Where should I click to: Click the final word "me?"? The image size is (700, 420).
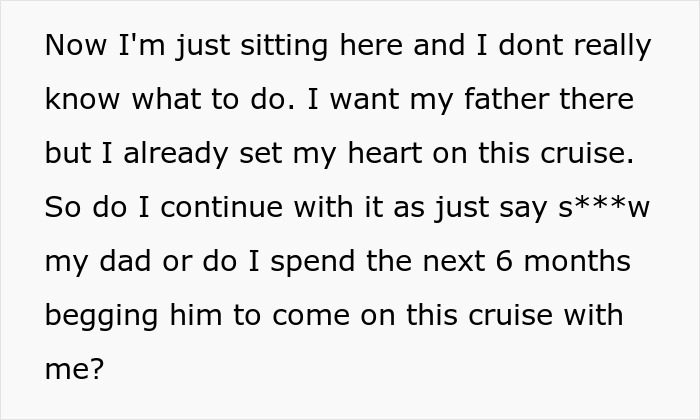point(75,371)
